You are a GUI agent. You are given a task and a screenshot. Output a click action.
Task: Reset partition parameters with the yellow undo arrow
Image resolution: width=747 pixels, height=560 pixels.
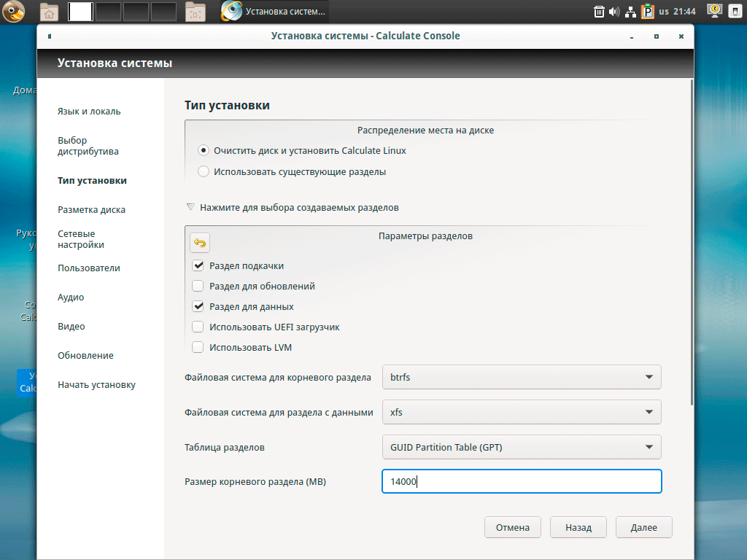point(200,243)
